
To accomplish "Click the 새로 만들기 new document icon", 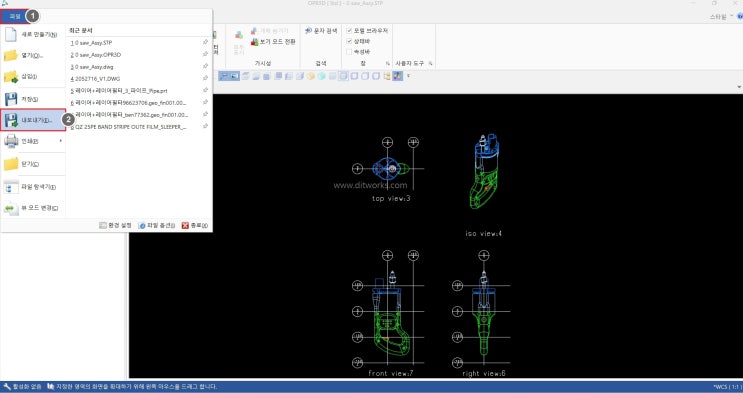I will (x=11, y=35).
